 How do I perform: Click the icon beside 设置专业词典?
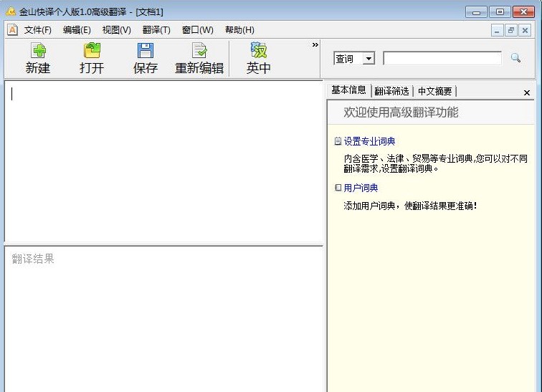point(338,141)
